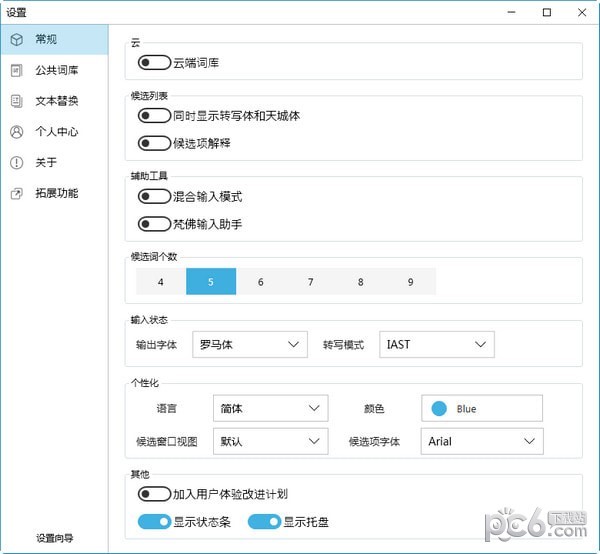Click the 文本替换 document icon
Screen dimensions: 600x554
click(16, 101)
